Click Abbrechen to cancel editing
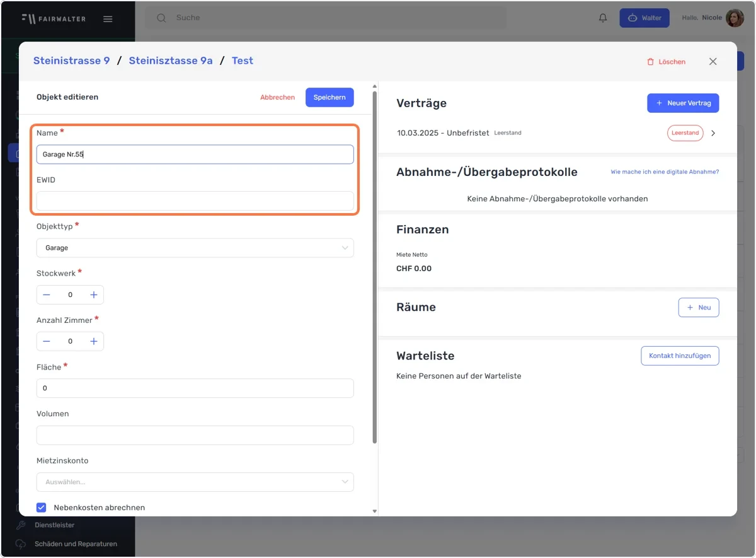Screen dimensions: 756x558 [277, 97]
